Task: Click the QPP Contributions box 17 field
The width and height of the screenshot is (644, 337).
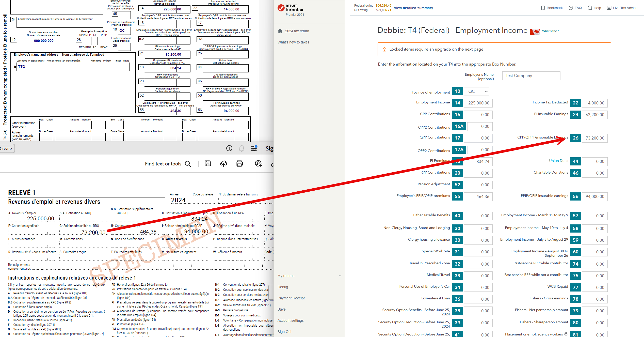Action: pyautogui.click(x=478, y=138)
